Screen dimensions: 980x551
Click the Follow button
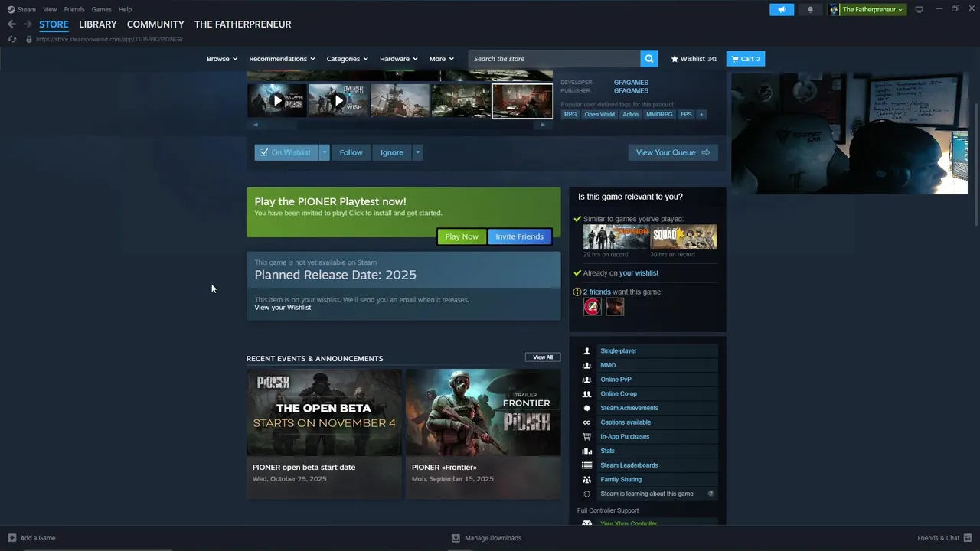[351, 152]
